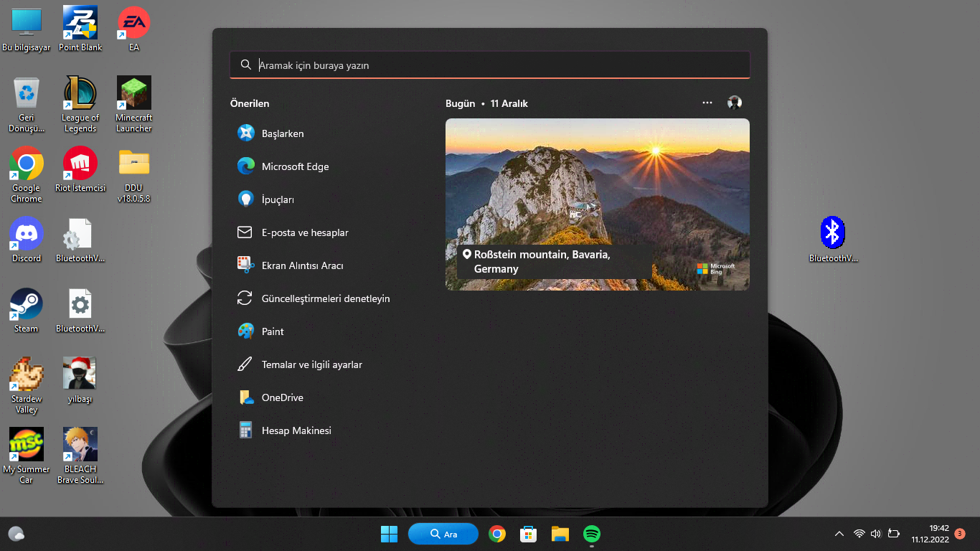Click the Windows Start button

pyautogui.click(x=390, y=534)
